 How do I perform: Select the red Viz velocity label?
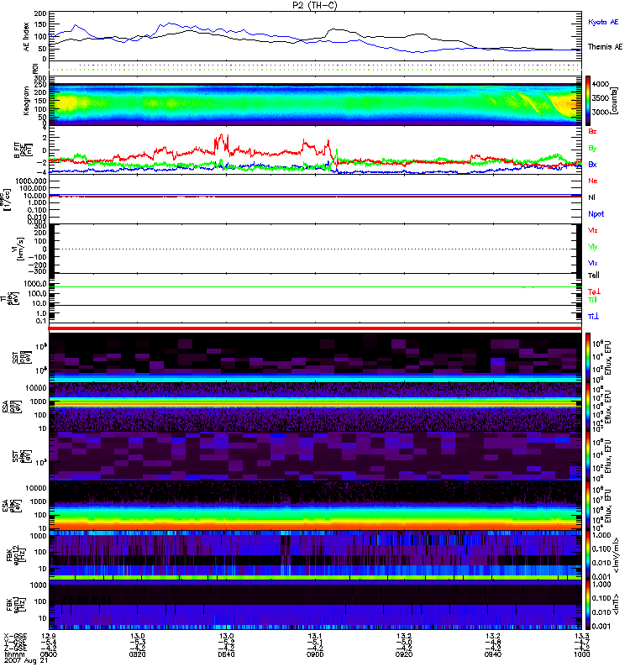coord(593,230)
